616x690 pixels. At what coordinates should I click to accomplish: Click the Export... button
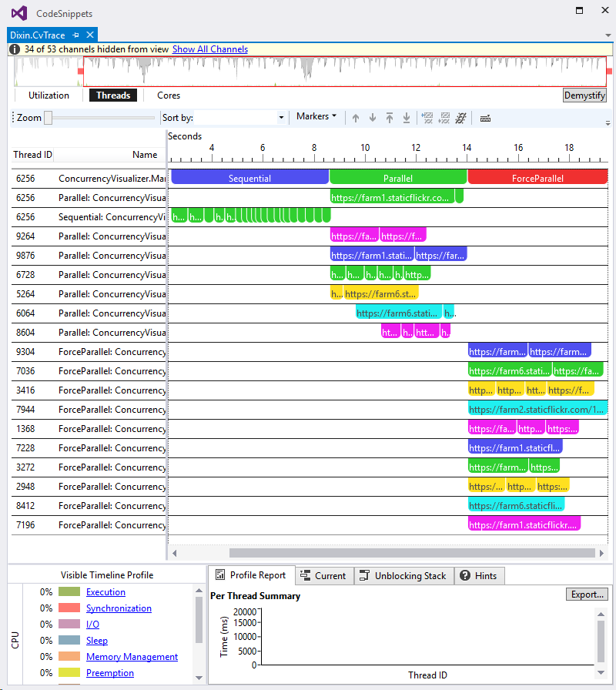click(587, 594)
